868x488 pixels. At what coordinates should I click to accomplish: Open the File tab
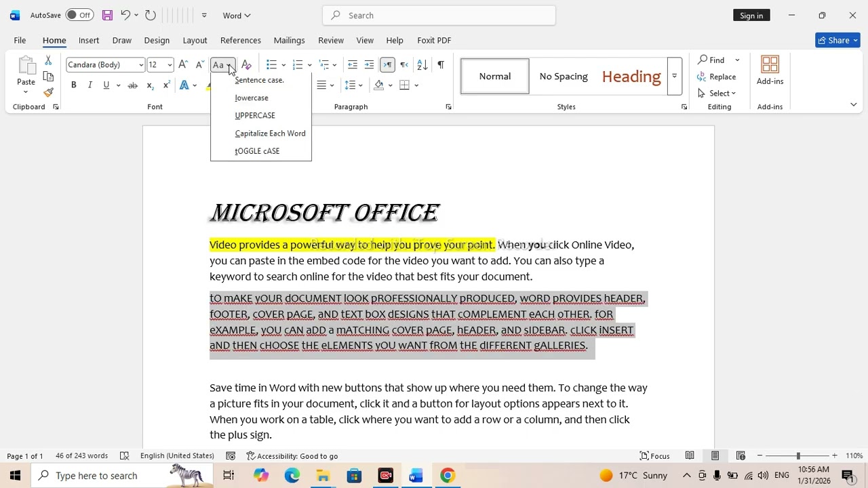(x=20, y=40)
